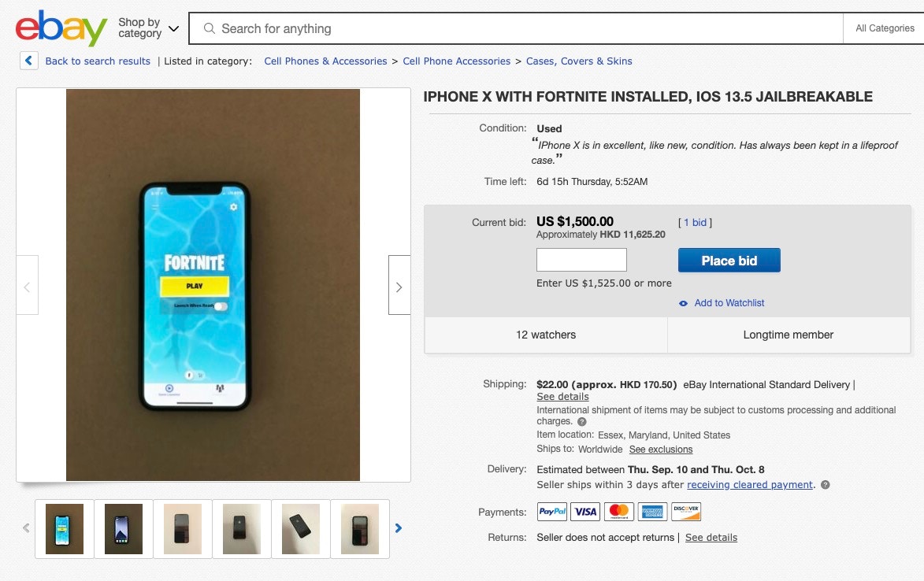Focus the Search for anything box
924x581 pixels.
tap(520, 29)
